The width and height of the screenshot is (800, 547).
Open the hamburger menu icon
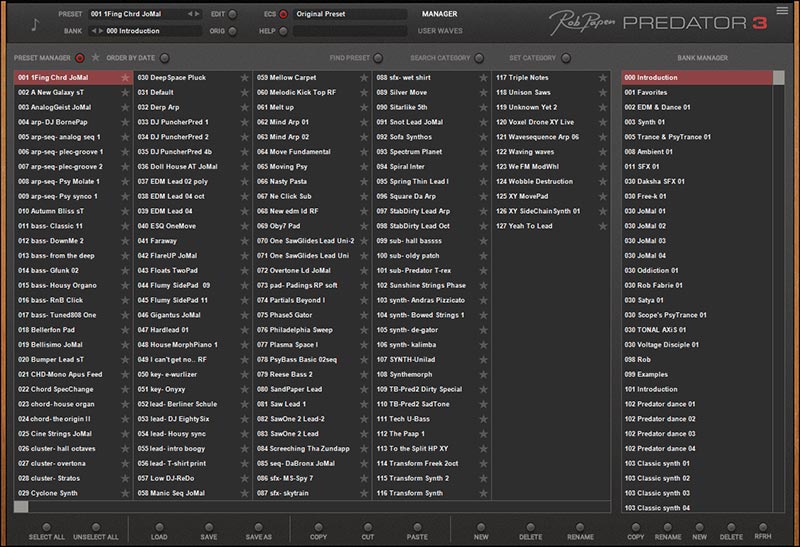pos(782,10)
